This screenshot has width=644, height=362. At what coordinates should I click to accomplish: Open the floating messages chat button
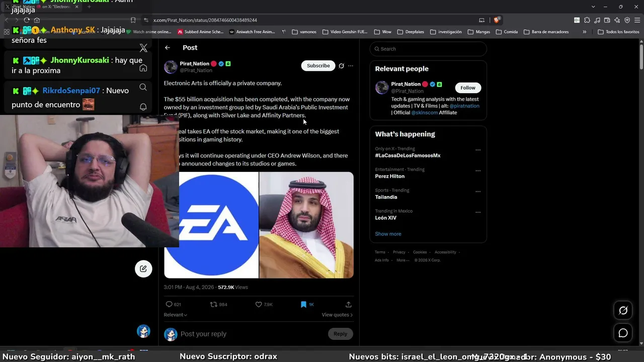click(x=623, y=333)
